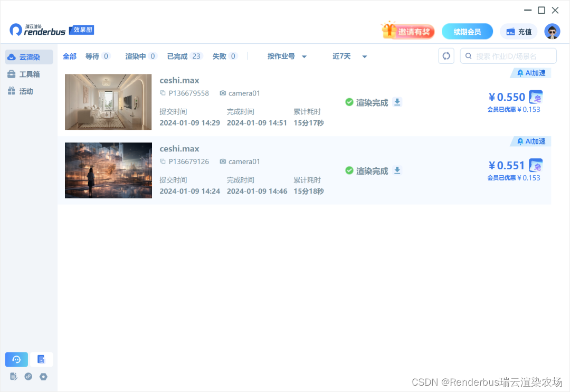The image size is (570, 392).
Task: Copy job ID P136679126 icon
Action: [x=163, y=161]
